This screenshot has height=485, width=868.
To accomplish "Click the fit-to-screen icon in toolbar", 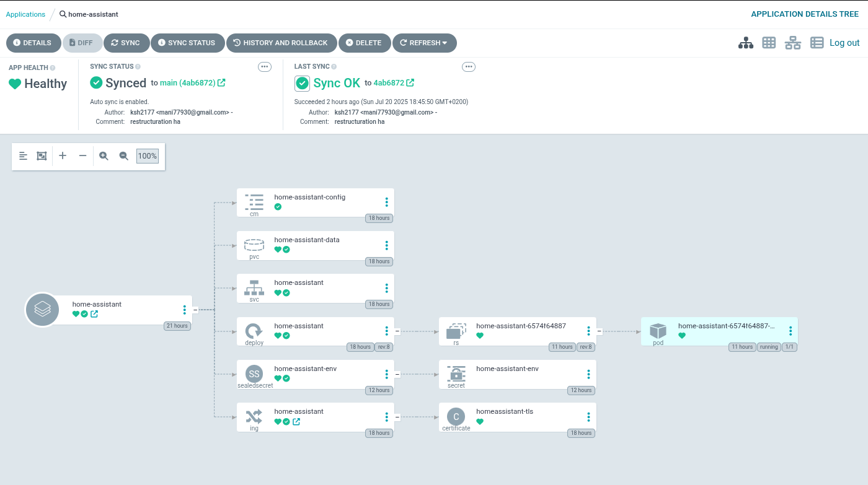I will click(42, 156).
